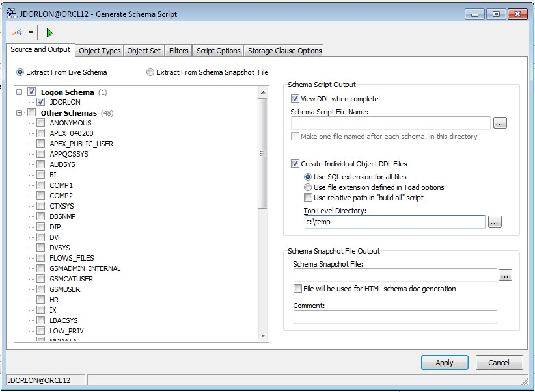Click the settings wrench icon in toolbar
Screen dimensions: 535x392
click(18, 33)
